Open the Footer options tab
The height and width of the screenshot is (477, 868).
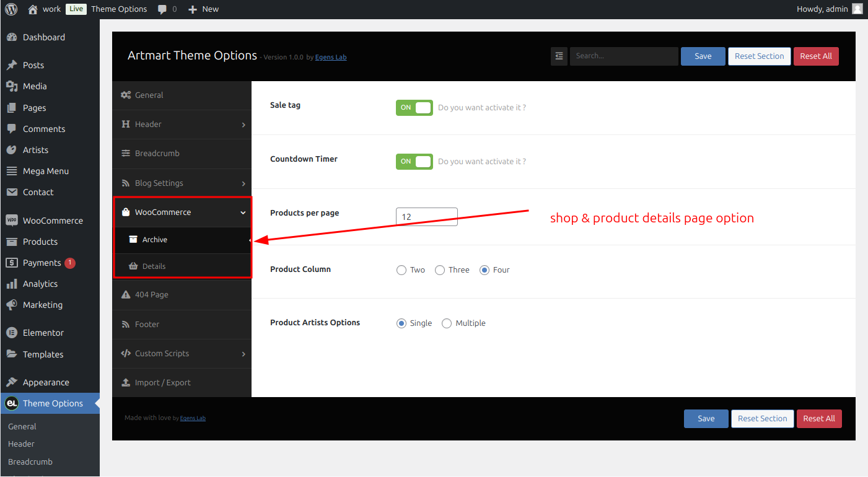coord(182,324)
